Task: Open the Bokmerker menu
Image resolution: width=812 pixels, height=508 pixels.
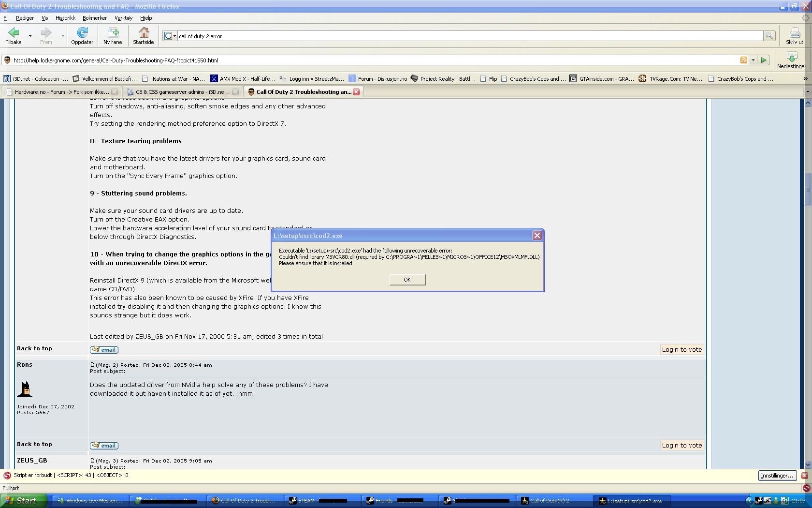Action: 95,18
